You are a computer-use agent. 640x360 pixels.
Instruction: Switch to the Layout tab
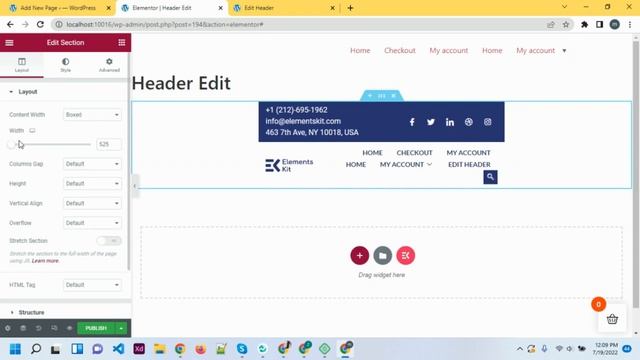[22, 64]
